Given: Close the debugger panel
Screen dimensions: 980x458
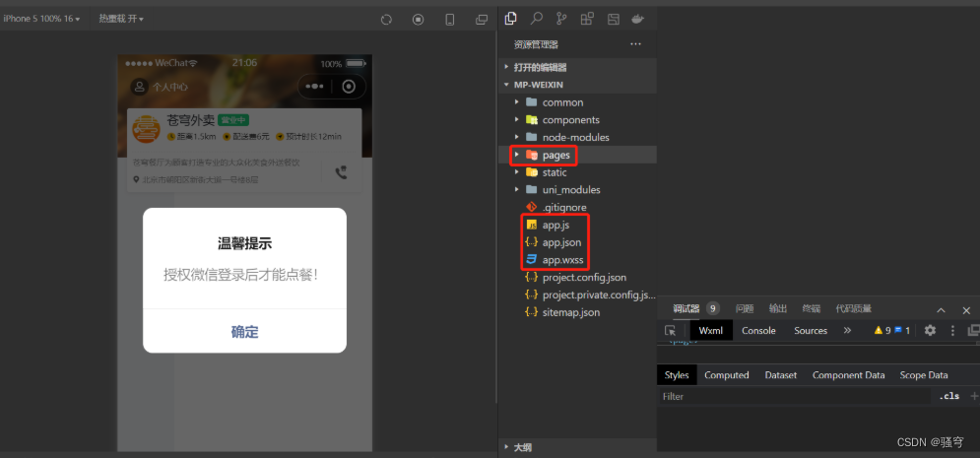Looking at the screenshot, I should tap(966, 310).
